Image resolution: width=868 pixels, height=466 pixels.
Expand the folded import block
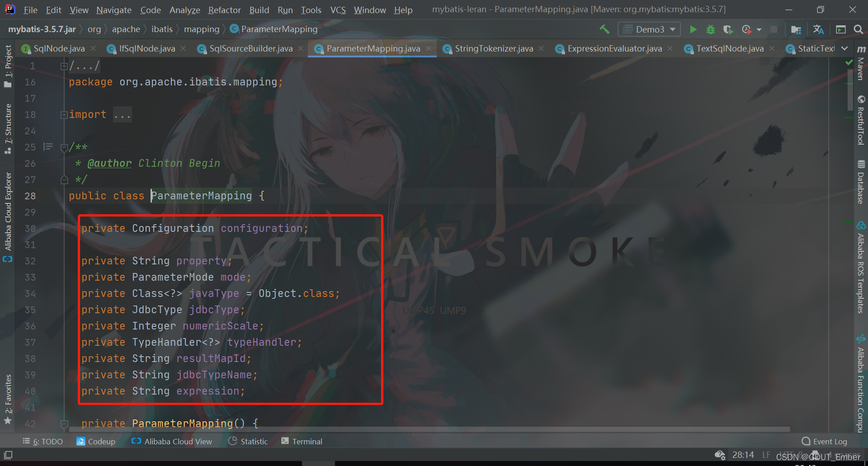coord(64,115)
